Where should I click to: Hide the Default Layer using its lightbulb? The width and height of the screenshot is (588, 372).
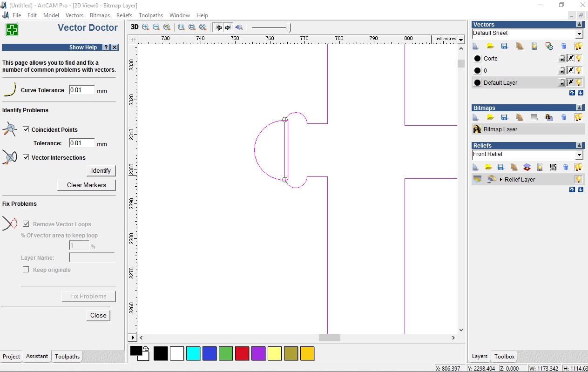[x=579, y=82]
